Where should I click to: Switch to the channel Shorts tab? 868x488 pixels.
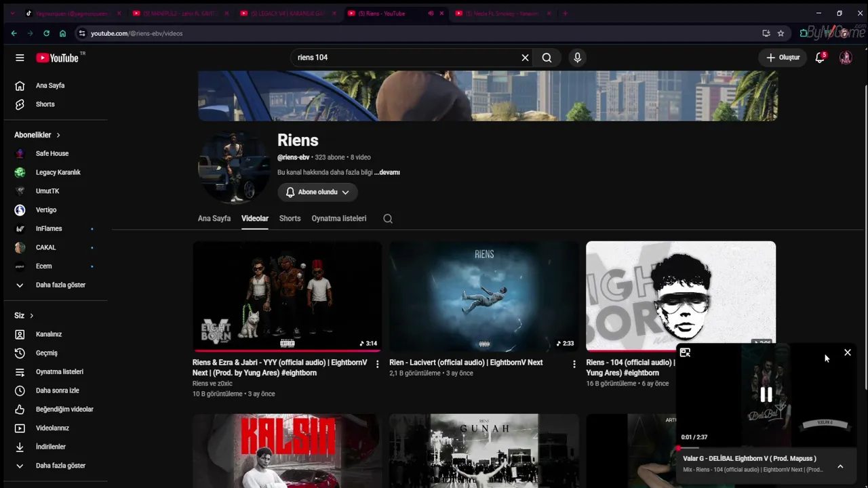pos(290,218)
